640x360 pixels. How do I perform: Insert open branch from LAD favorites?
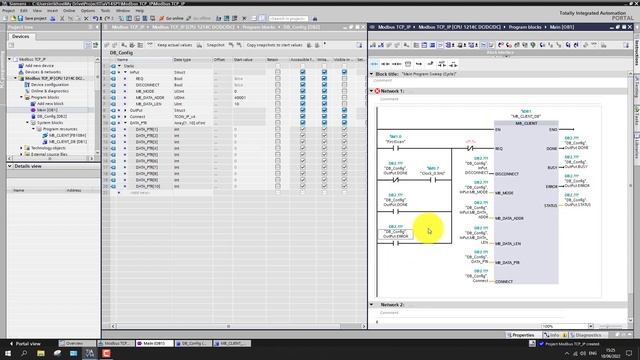(x=419, y=64)
